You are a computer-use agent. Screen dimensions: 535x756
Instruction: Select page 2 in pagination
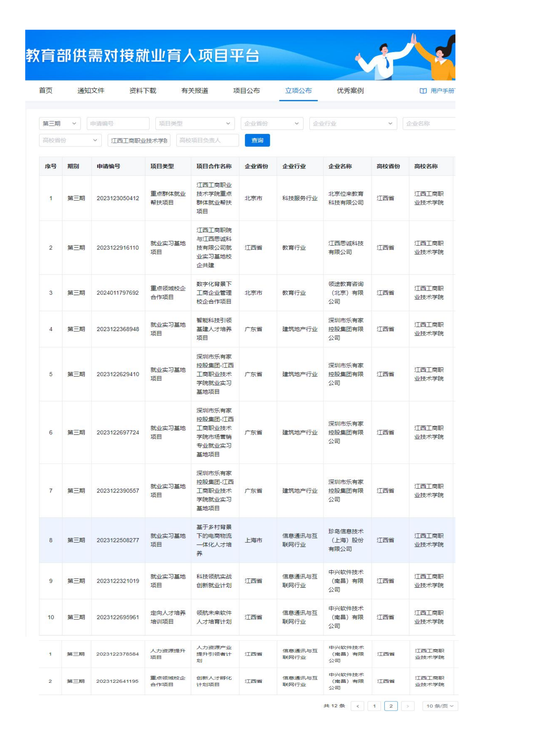(391, 706)
